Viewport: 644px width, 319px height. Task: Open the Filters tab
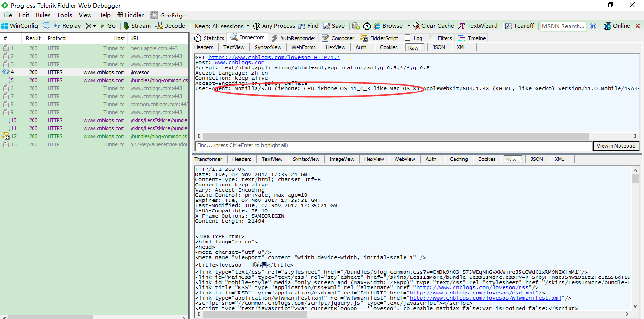click(x=441, y=38)
